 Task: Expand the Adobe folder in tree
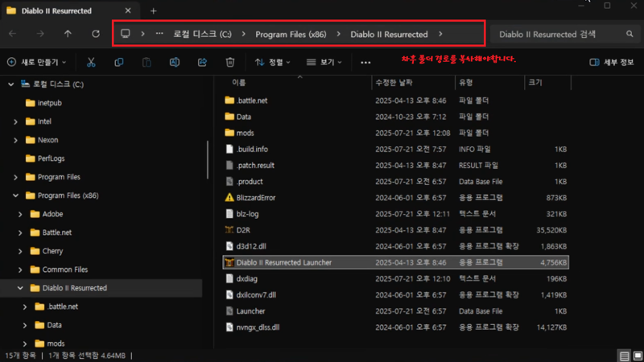pos(20,214)
